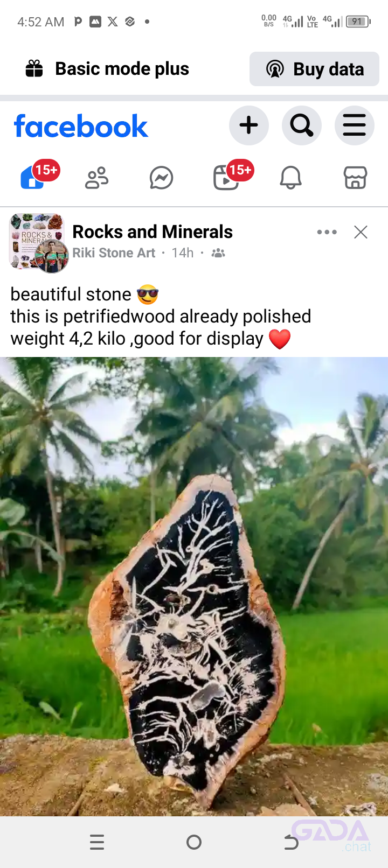The height and width of the screenshot is (868, 388).
Task: Tap the Facebook search magnifier icon
Action: [x=301, y=125]
